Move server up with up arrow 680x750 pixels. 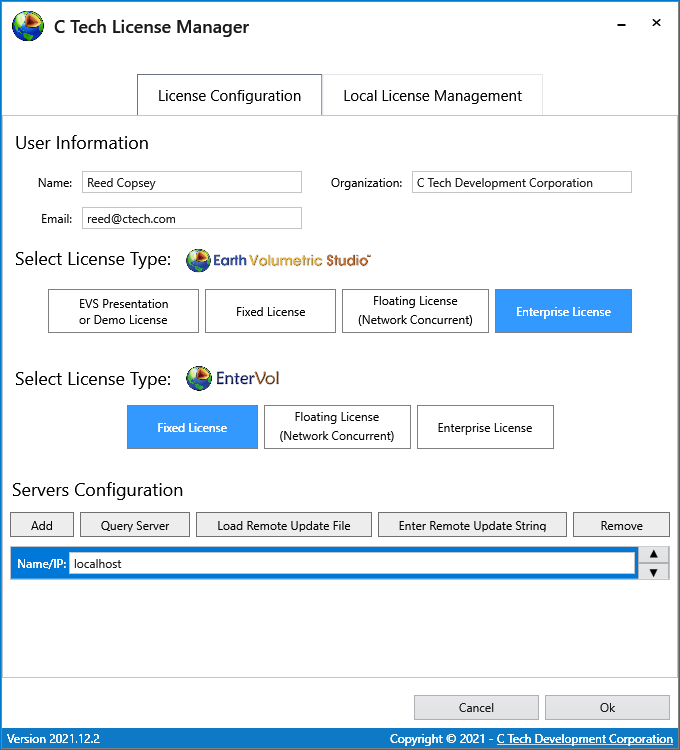coord(652,554)
